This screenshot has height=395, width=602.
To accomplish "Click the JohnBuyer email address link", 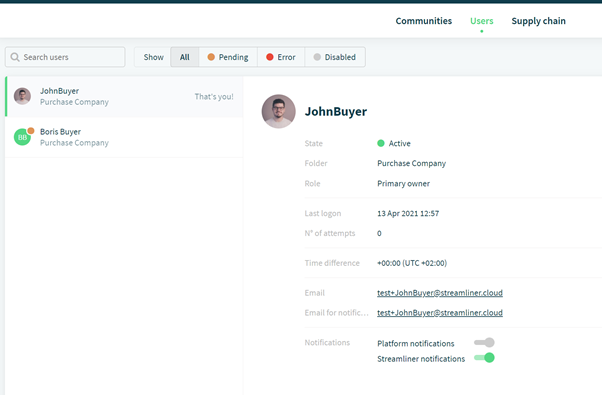I will coord(440,293).
